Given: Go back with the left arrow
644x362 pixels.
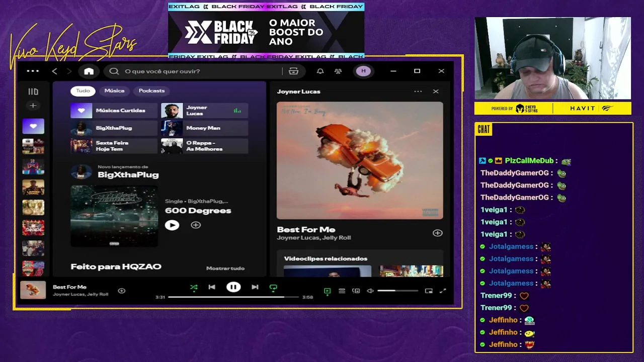Looking at the screenshot, I should tap(54, 71).
